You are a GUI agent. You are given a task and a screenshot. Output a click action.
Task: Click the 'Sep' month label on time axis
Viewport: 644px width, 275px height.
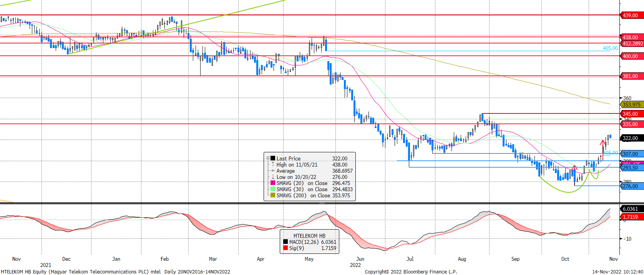(515, 259)
